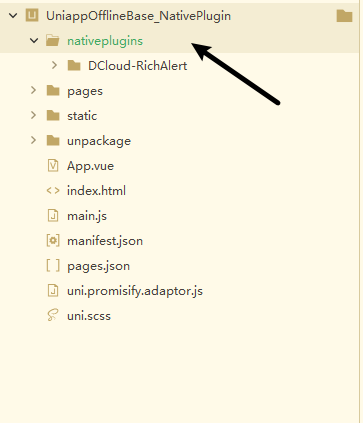The image size is (363, 423).
Task: Expand the static folder chevron
Action: point(33,115)
